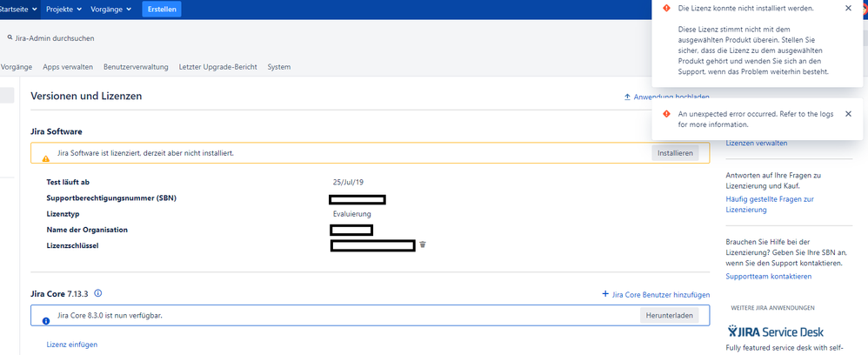Screen dimensions: 868x355
Task: Open the Apps verwalten tab
Action: tap(68, 67)
